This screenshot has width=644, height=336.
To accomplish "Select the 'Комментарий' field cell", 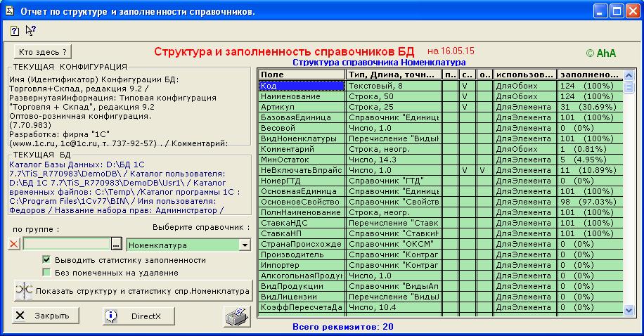I will (302, 149).
